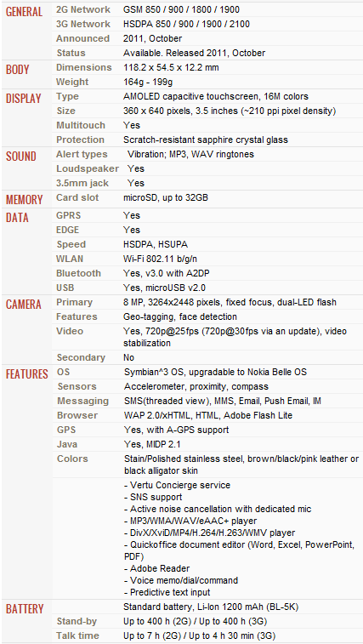Open the Bluetooth spec label
Viewport: 363px width, 644px height.
pos(78,273)
